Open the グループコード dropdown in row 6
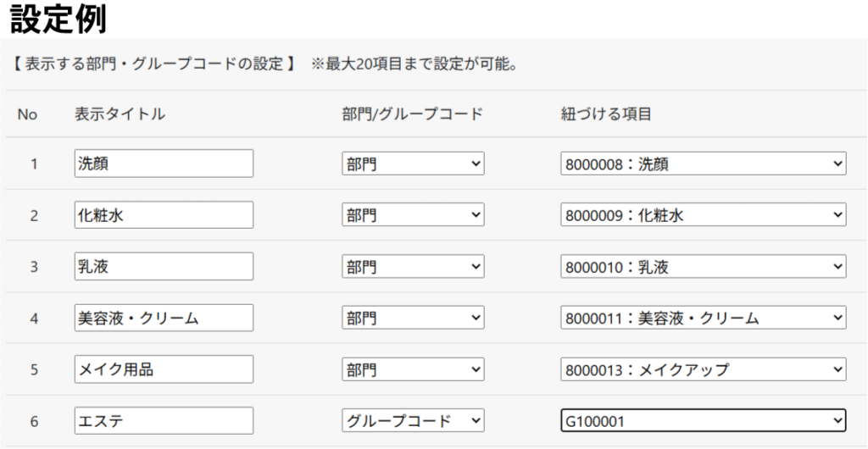Image resolution: width=868 pixels, height=449 pixels. [x=413, y=421]
